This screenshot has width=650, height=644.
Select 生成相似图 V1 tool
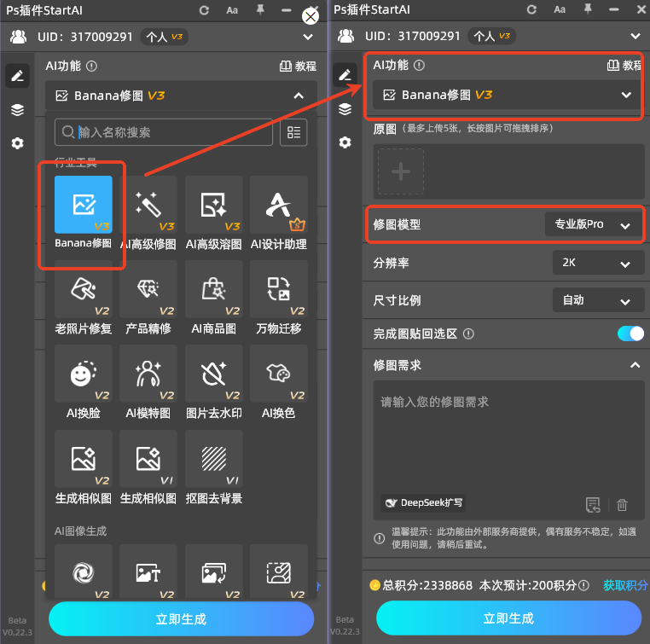pos(148,459)
